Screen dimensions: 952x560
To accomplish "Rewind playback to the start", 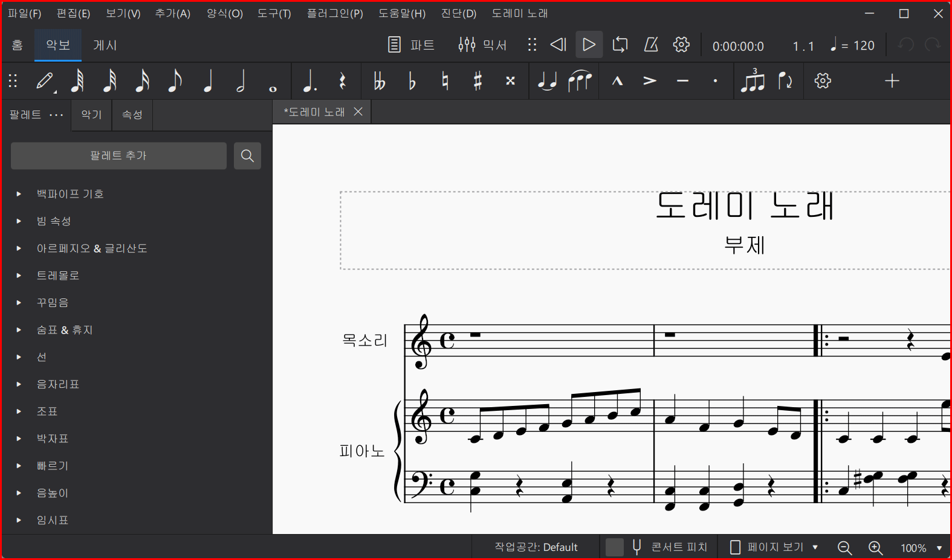I will [x=558, y=45].
